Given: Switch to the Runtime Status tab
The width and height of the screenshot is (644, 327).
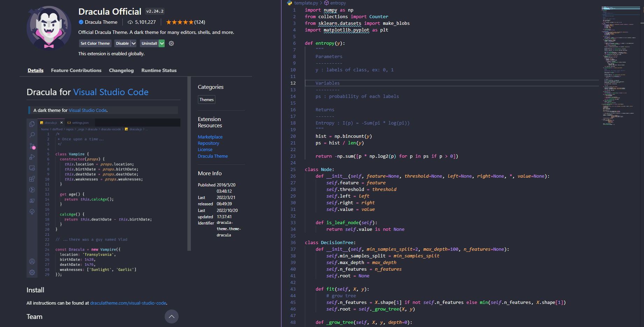Looking at the screenshot, I should pyautogui.click(x=159, y=70).
